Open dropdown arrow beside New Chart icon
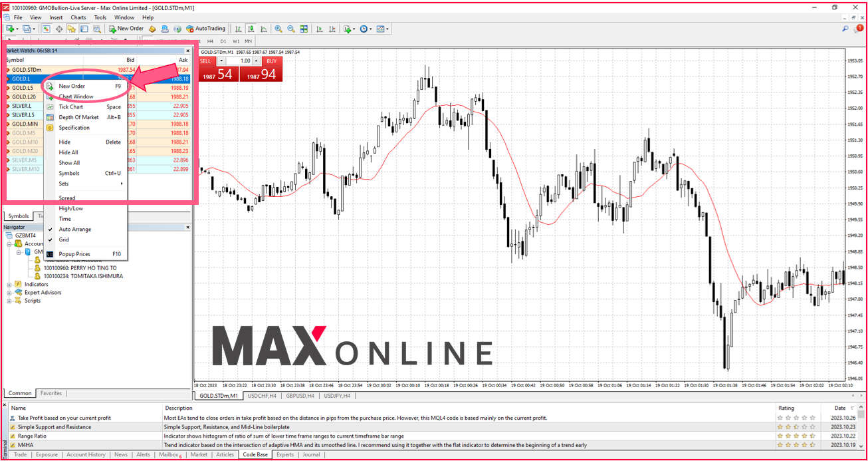The height and width of the screenshot is (461, 868). 18,29
